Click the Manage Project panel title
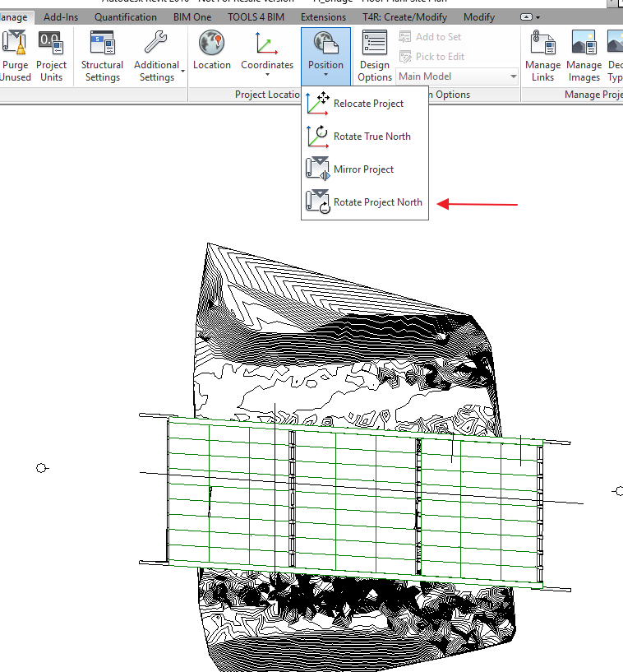The height and width of the screenshot is (672, 623). 593,95
